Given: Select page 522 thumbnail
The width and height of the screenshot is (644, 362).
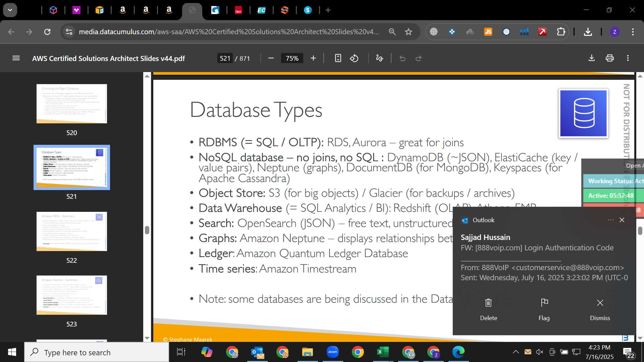Looking at the screenshot, I should click(x=71, y=231).
